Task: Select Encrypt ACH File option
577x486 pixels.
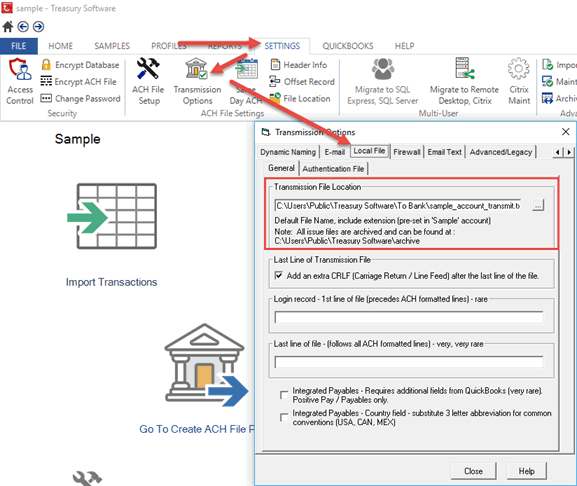Action: (x=78, y=82)
